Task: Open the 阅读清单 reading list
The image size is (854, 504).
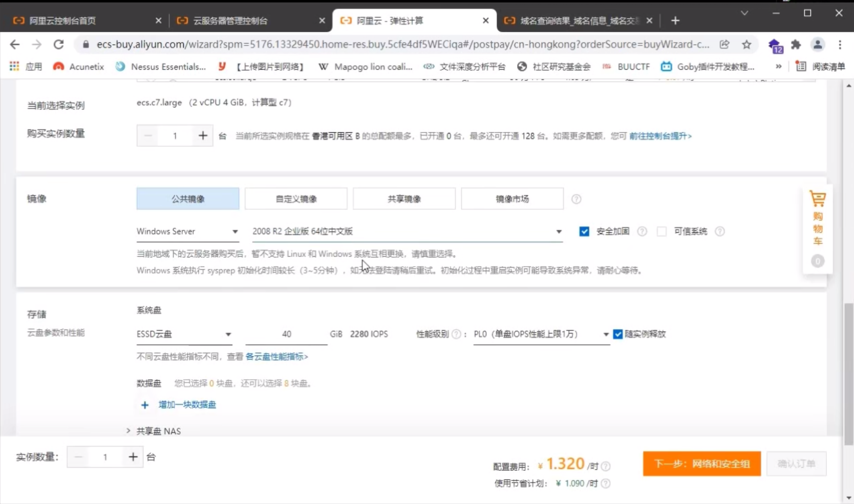Action: 821,67
